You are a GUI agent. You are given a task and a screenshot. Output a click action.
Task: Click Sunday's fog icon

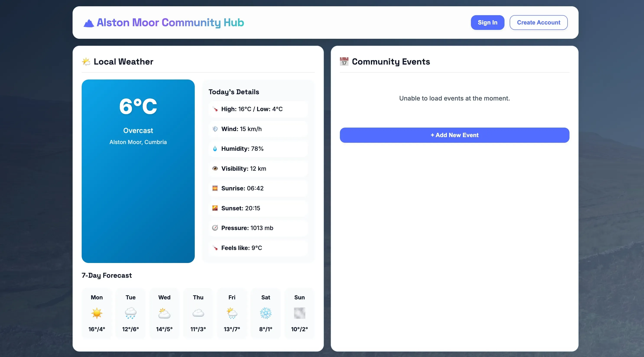pyautogui.click(x=300, y=313)
